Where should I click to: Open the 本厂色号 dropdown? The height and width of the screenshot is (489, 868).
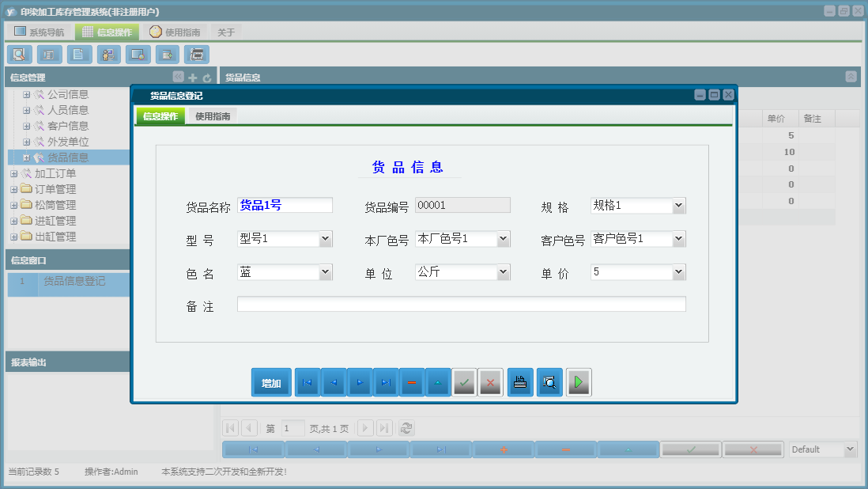[504, 239]
